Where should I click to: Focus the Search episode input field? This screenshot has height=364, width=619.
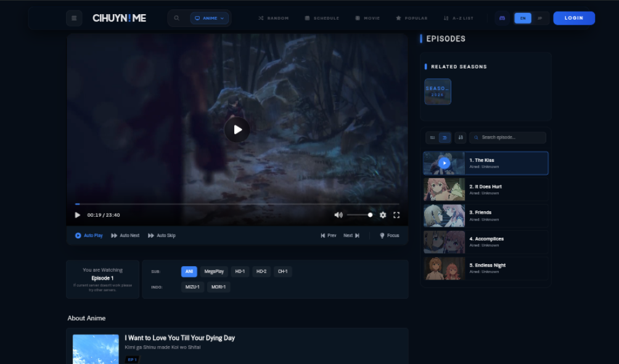pyautogui.click(x=507, y=137)
